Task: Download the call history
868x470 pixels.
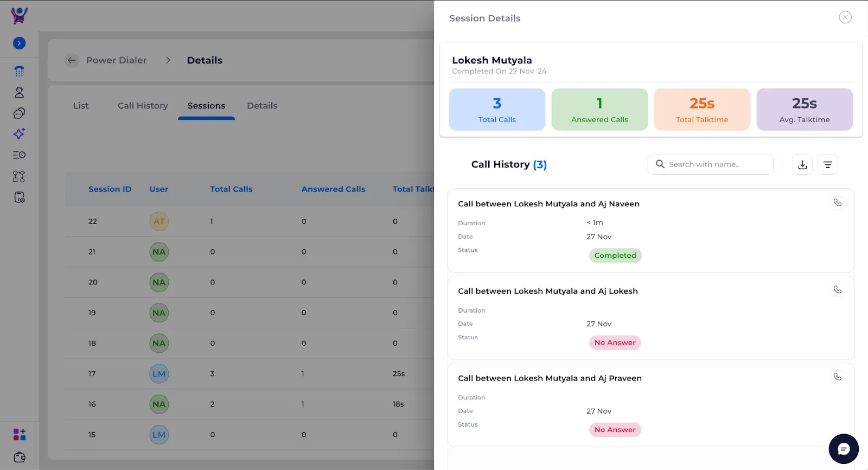Action: point(802,164)
